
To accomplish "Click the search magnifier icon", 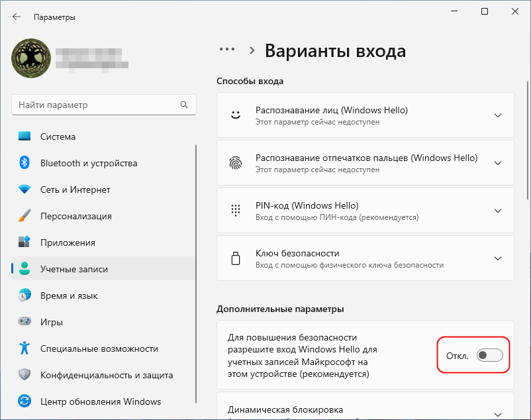I will tap(184, 105).
